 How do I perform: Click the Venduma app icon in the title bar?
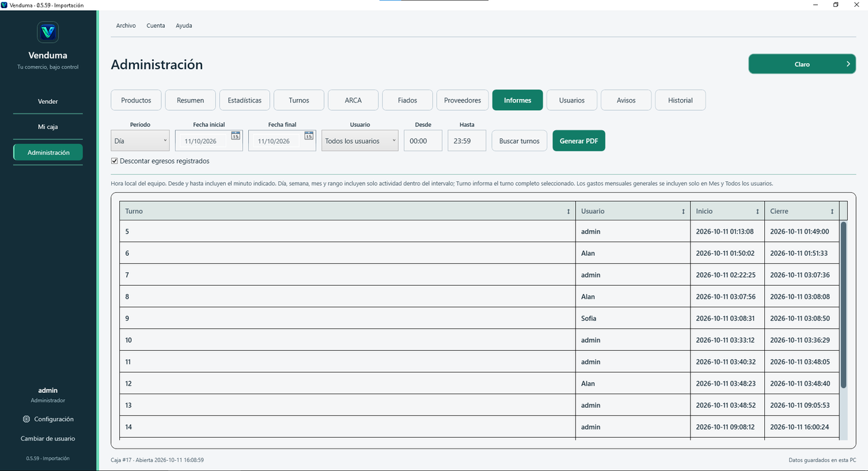5,5
